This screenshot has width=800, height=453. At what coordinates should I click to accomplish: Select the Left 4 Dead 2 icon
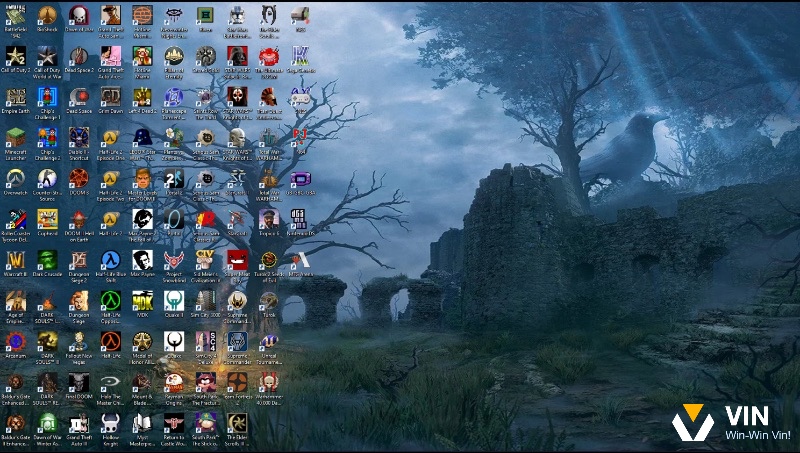pos(142,97)
